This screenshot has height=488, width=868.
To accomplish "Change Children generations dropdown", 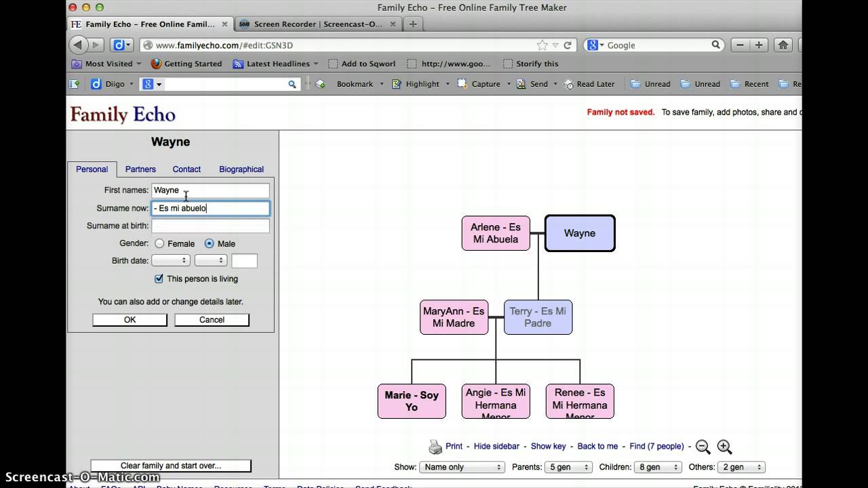I will (658, 467).
